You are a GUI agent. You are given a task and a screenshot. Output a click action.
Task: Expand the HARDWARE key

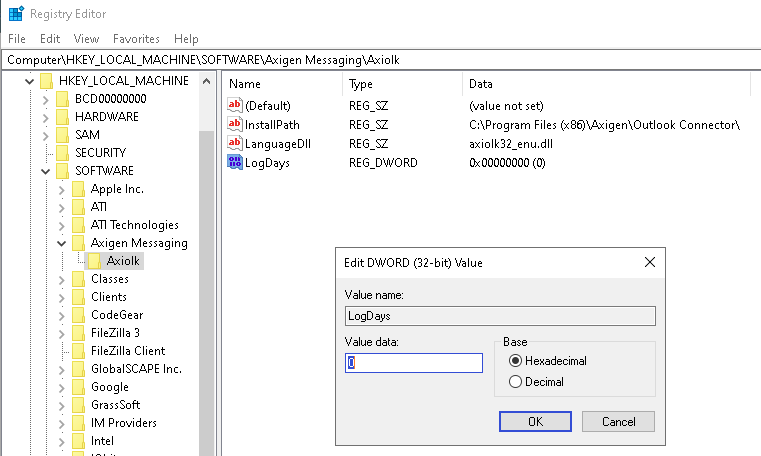(46, 117)
